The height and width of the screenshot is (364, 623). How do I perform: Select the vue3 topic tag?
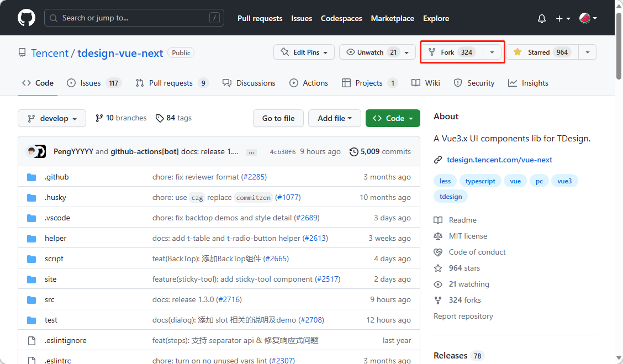point(564,181)
